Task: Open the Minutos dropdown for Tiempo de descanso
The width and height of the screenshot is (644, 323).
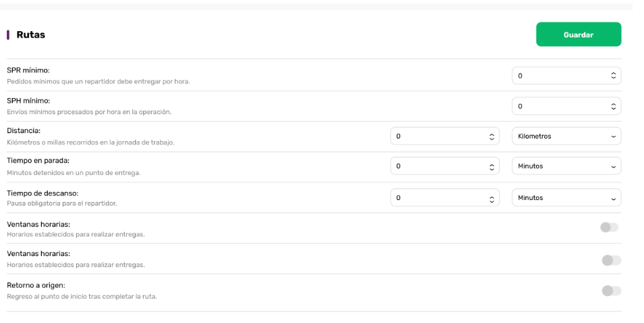Action: (x=566, y=198)
